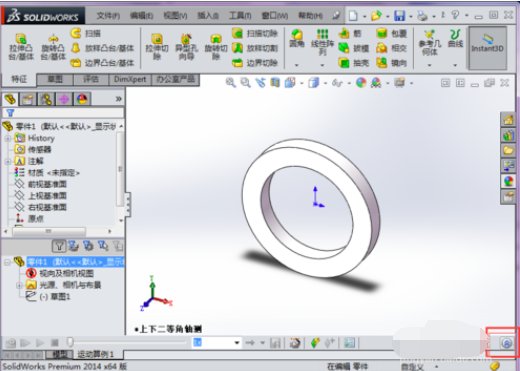Switch to the 运动算例1 motion study tab
The image size is (520, 371).
[95, 354]
